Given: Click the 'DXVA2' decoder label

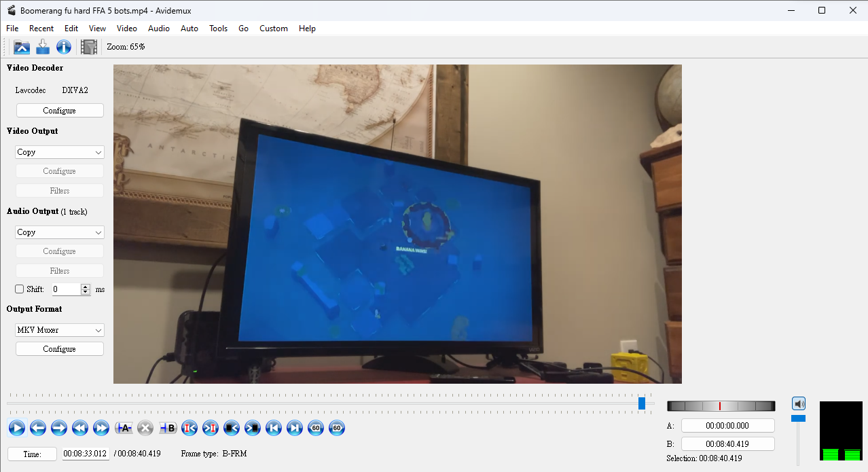Looking at the screenshot, I should [75, 90].
